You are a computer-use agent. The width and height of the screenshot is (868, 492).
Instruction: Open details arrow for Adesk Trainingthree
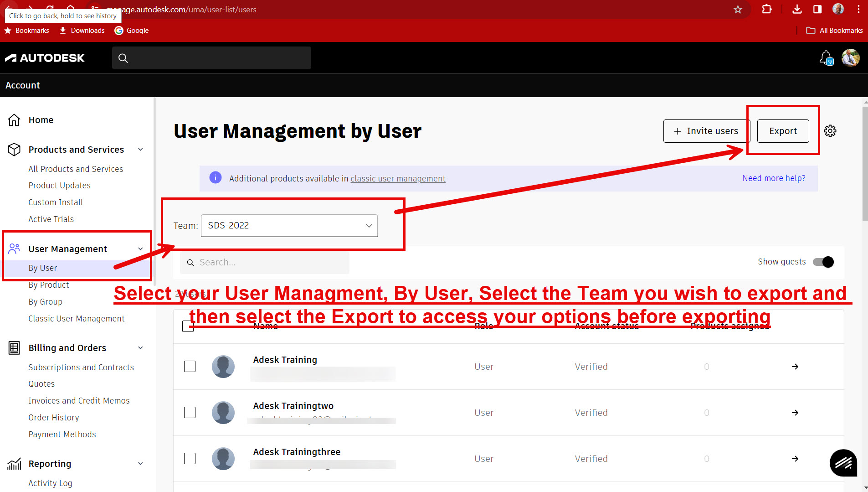pos(795,459)
